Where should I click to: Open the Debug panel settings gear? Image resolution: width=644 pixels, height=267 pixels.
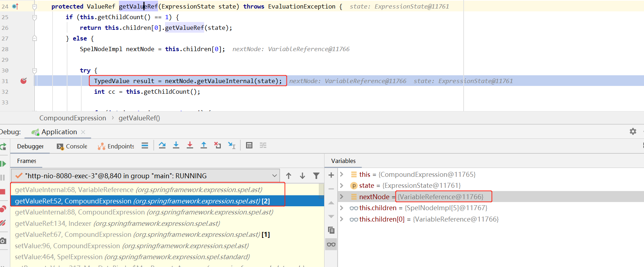[x=633, y=131]
